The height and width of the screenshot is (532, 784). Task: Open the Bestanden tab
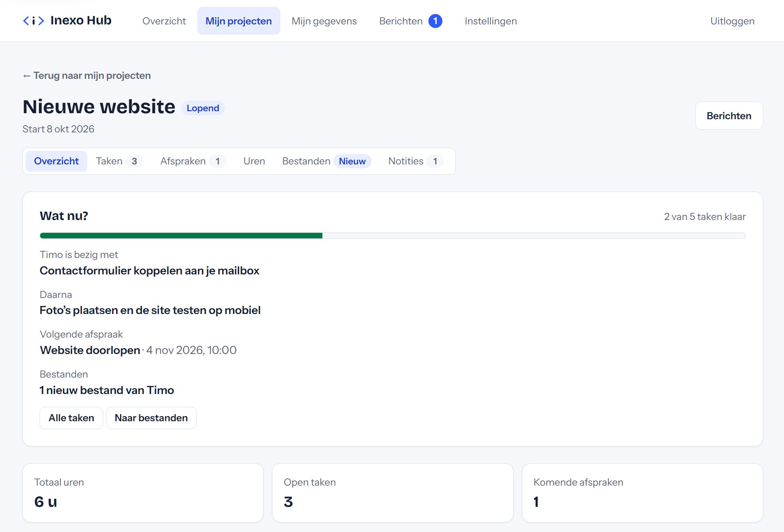[326, 161]
